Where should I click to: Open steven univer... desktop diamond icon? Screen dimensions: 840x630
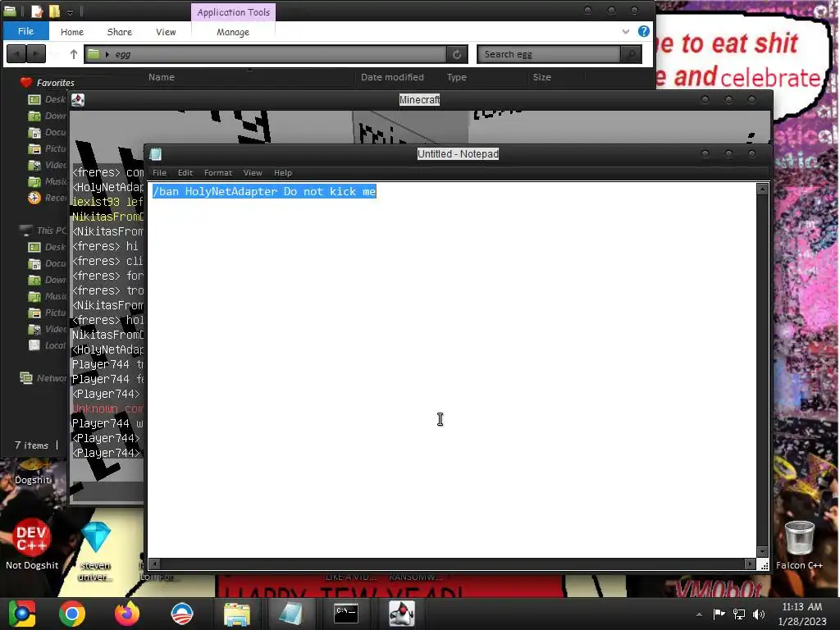[95, 550]
